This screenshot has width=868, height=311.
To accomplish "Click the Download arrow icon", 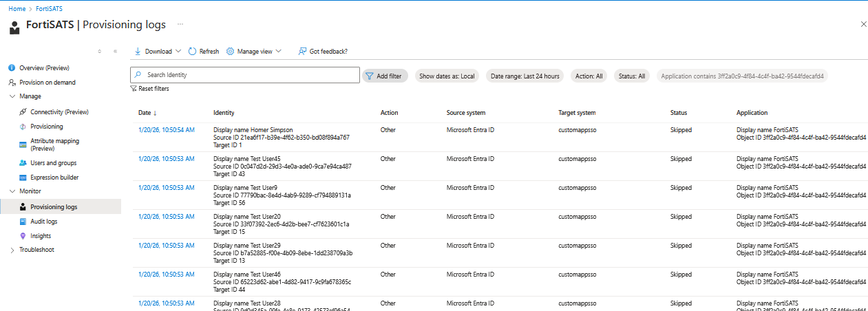I will pos(138,51).
